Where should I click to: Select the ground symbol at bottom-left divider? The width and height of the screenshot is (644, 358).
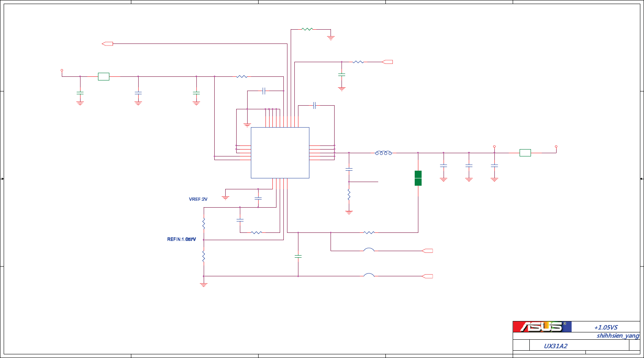click(x=204, y=285)
